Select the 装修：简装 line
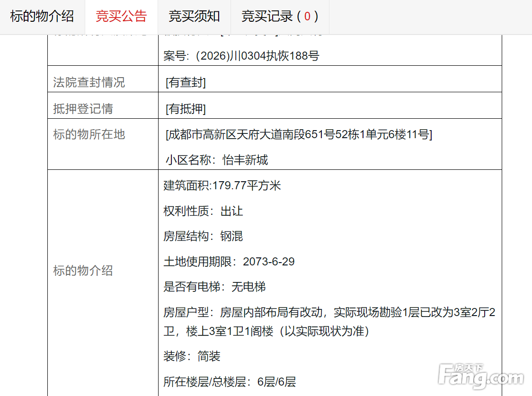The height and width of the screenshot is (396, 532). click(x=192, y=356)
